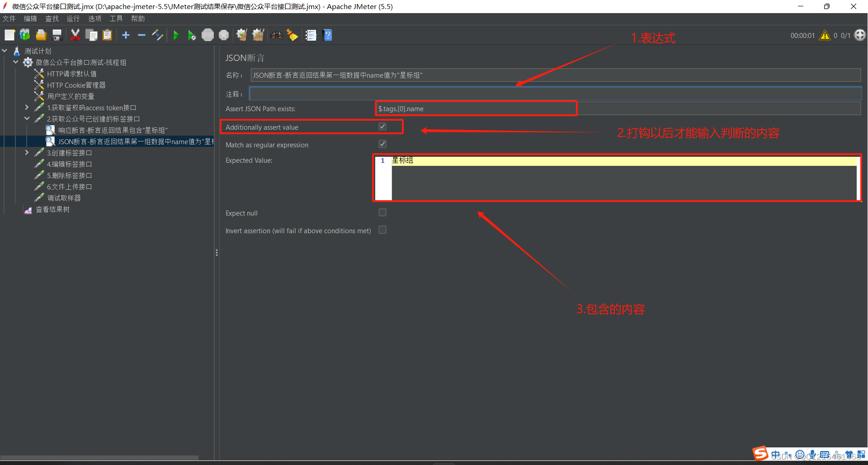Open the Help question mark icon
868x465 pixels.
click(328, 35)
